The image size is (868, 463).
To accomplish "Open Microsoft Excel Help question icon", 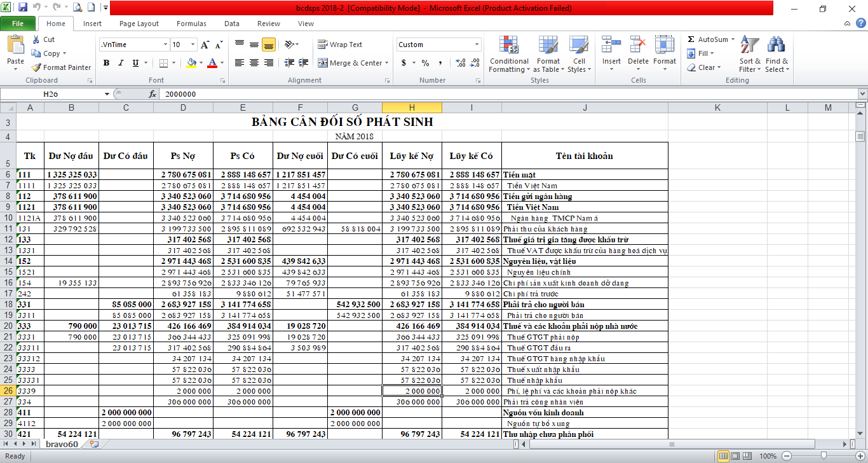I will point(860,24).
